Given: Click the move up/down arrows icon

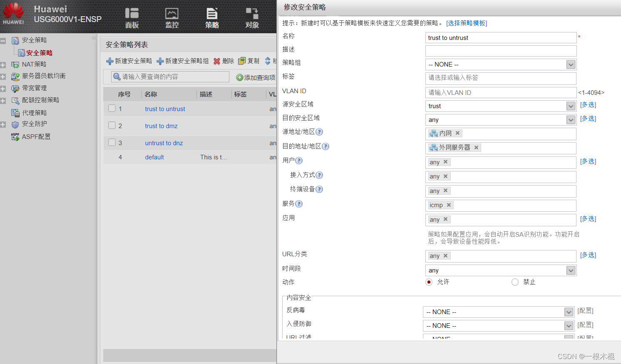Looking at the screenshot, I should coord(268,61).
